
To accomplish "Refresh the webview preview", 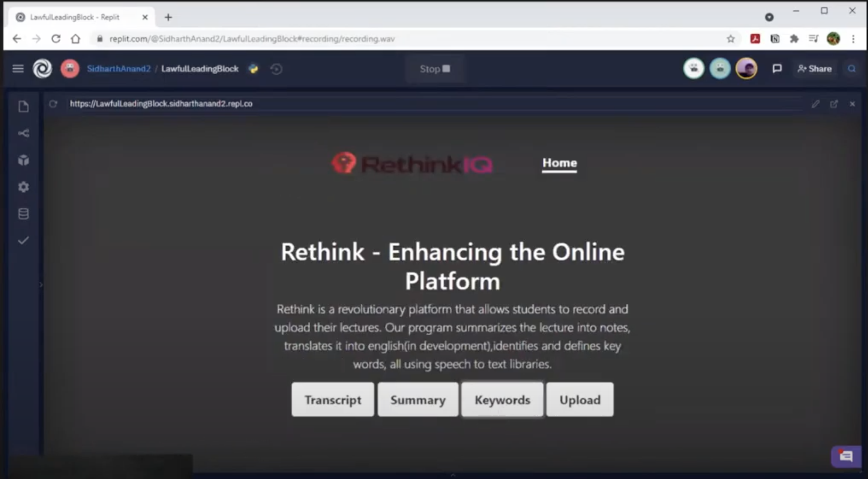I will pyautogui.click(x=53, y=104).
